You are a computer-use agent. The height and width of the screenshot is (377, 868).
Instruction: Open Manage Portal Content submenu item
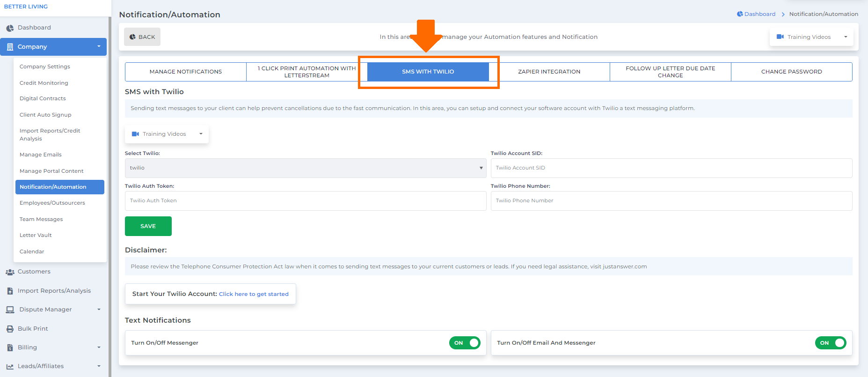pos(51,171)
